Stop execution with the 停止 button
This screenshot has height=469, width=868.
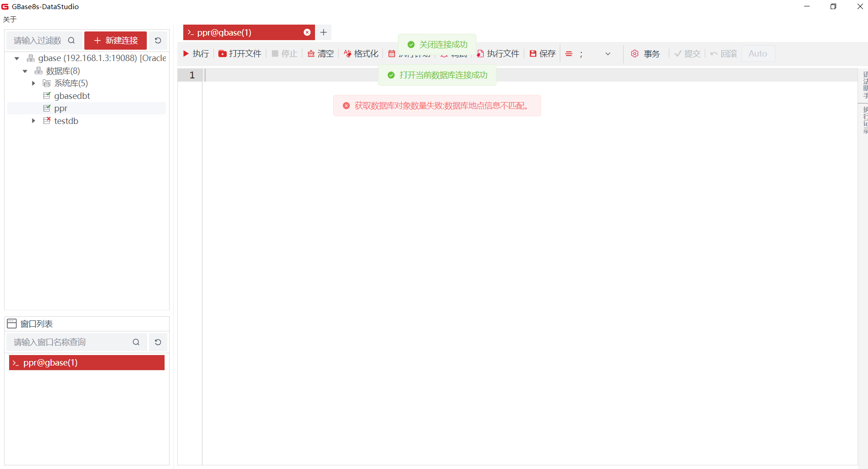(x=284, y=54)
